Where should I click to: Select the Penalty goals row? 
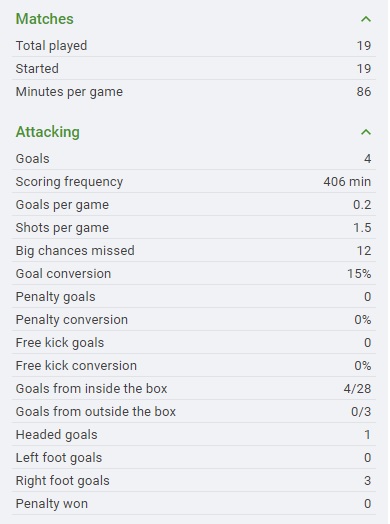[194, 297]
